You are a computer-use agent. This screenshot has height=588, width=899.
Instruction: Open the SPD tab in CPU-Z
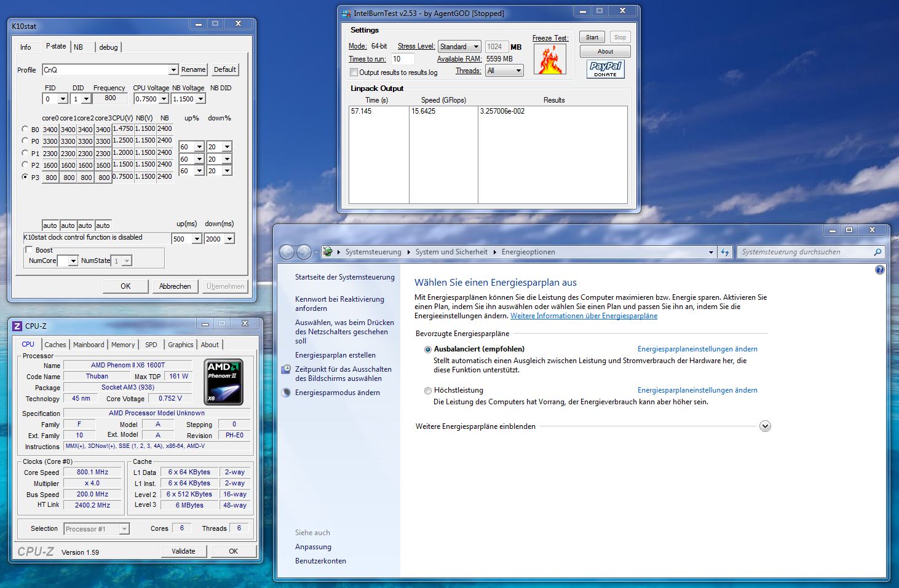151,345
